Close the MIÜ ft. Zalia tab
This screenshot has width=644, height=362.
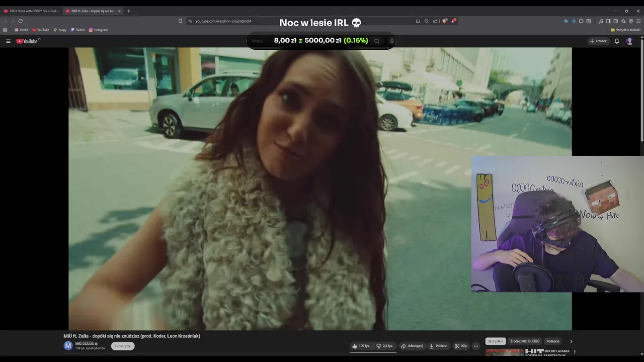coord(119,11)
